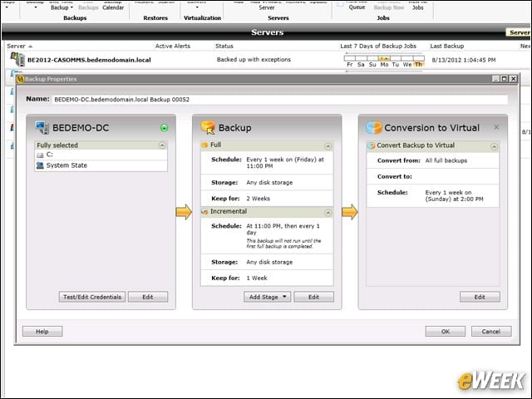Edit the BEDEMO-DC selections
This screenshot has width=532, height=399.
(148, 297)
